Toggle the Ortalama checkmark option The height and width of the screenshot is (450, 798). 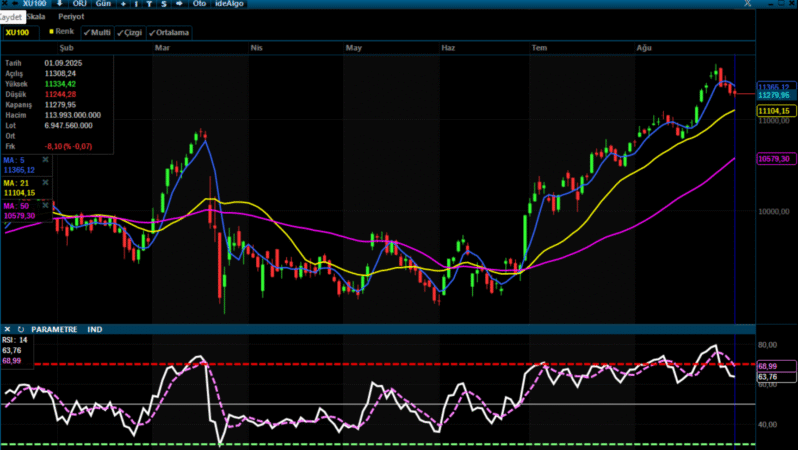click(169, 33)
